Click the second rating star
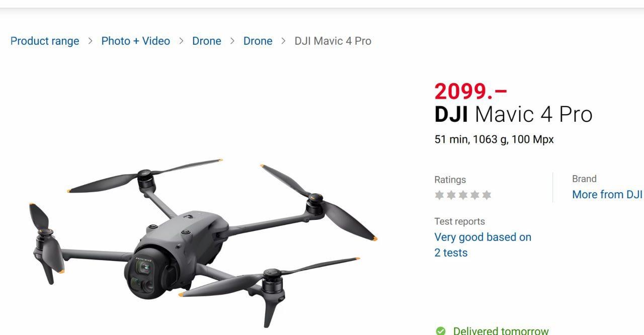Screen dimensions: 644x335 click(x=451, y=195)
